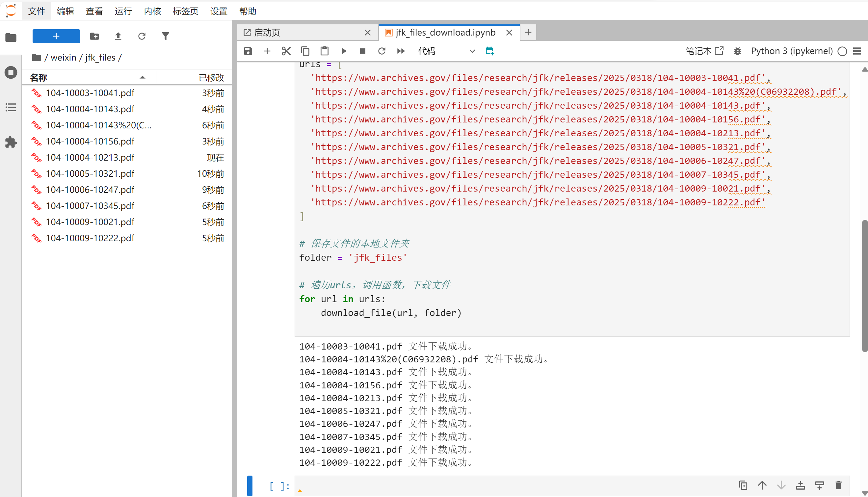Cut the selected cell with the scissors icon

[286, 51]
